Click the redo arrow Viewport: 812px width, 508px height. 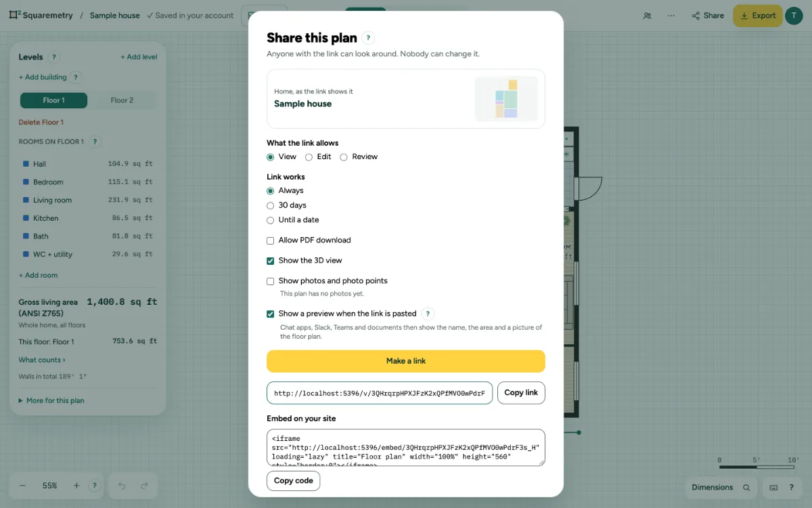[x=144, y=486]
